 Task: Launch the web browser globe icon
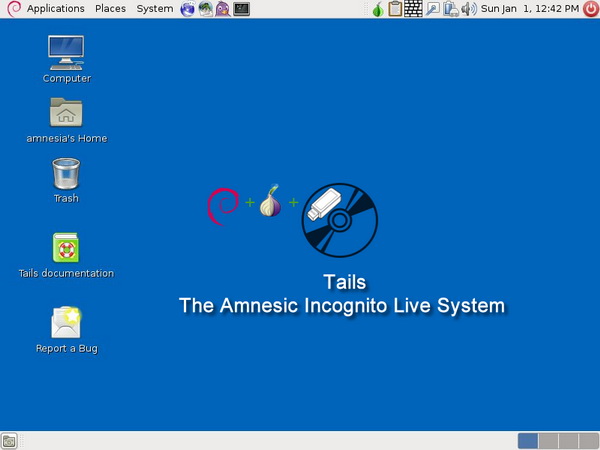(188, 9)
